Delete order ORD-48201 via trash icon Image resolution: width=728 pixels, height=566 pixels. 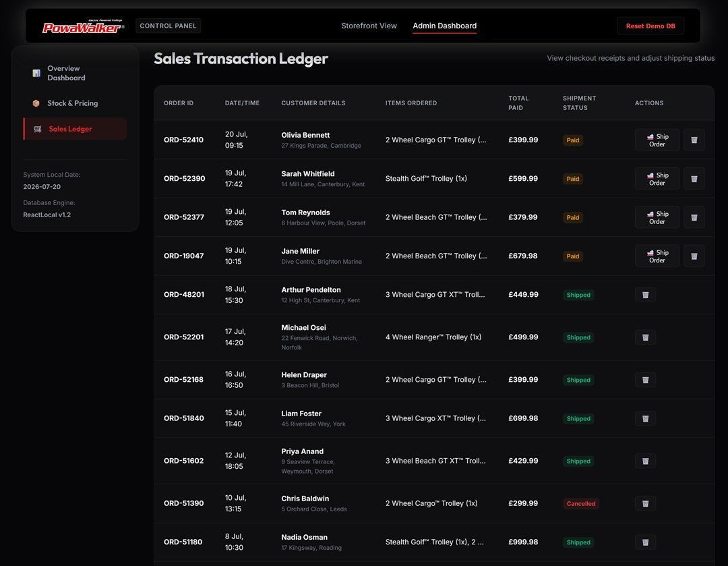[645, 295]
